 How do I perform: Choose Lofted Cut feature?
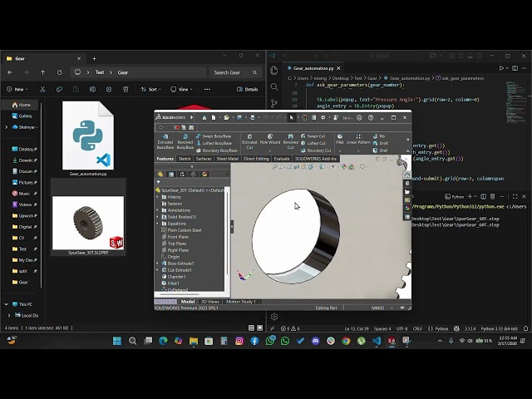tap(313, 143)
